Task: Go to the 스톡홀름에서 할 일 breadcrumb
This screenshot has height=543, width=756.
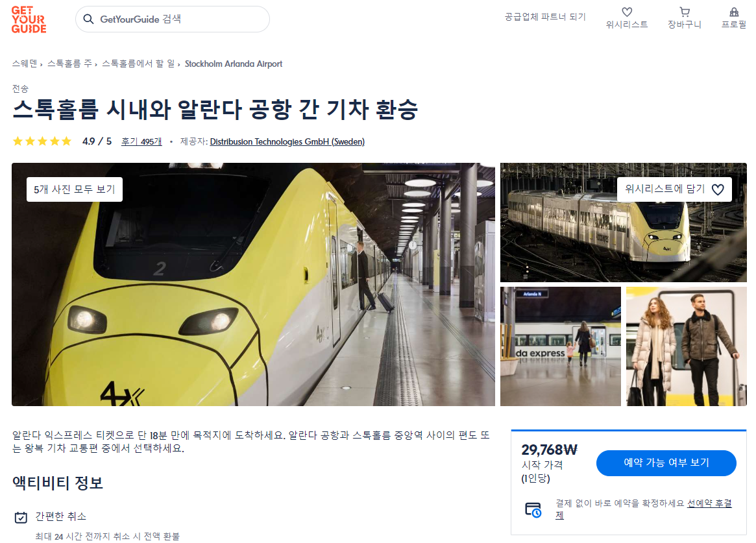Action: [138, 64]
